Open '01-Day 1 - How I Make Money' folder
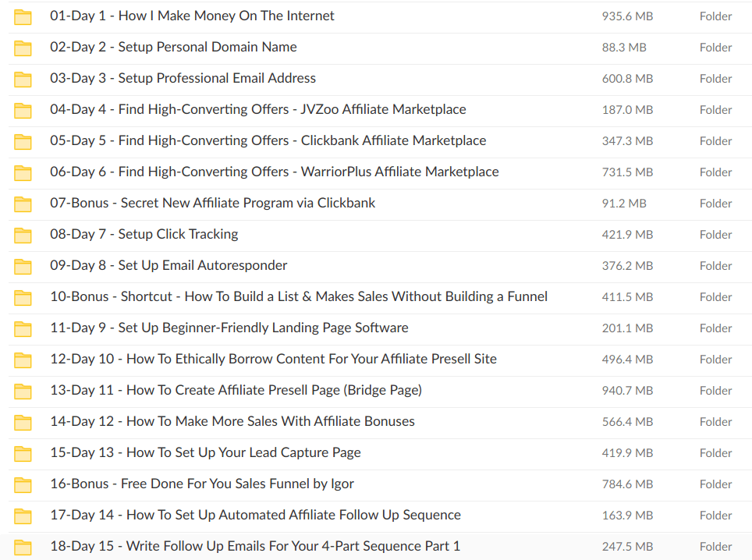Image resolution: width=752 pixels, height=560 pixels. pos(192,16)
